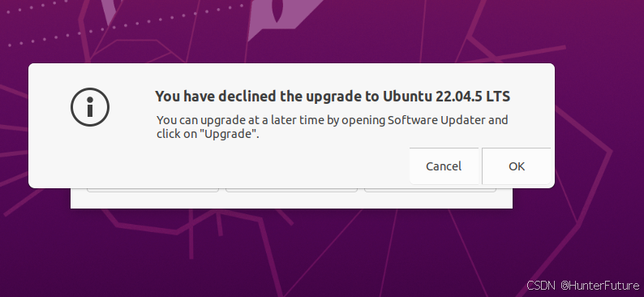Click the circled information icon
The height and width of the screenshot is (297, 644).
point(90,107)
